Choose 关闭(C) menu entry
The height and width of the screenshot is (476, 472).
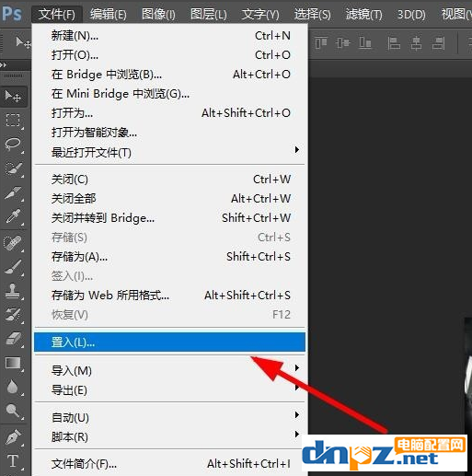coord(169,180)
